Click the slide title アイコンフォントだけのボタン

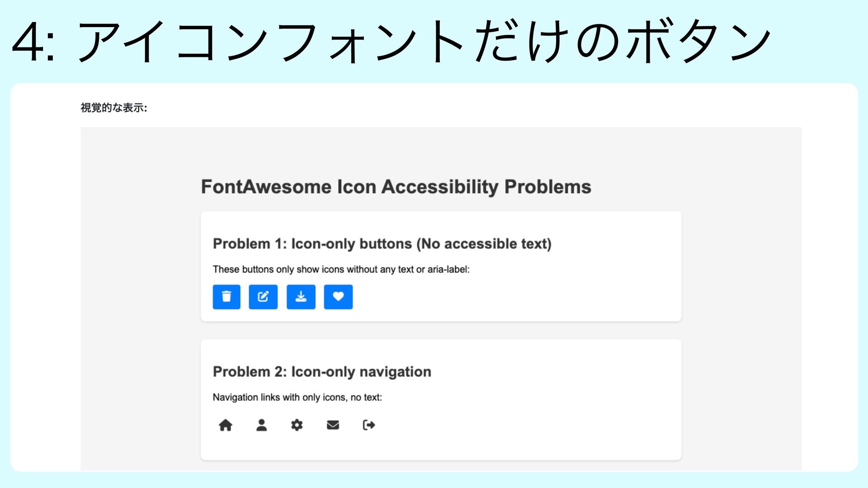tap(424, 42)
